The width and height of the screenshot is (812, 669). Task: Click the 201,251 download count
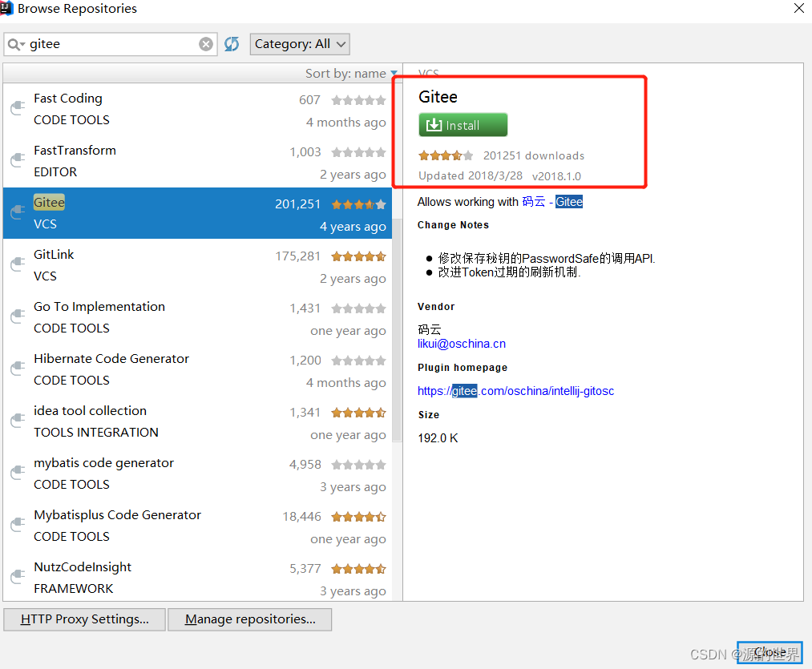[x=297, y=204]
